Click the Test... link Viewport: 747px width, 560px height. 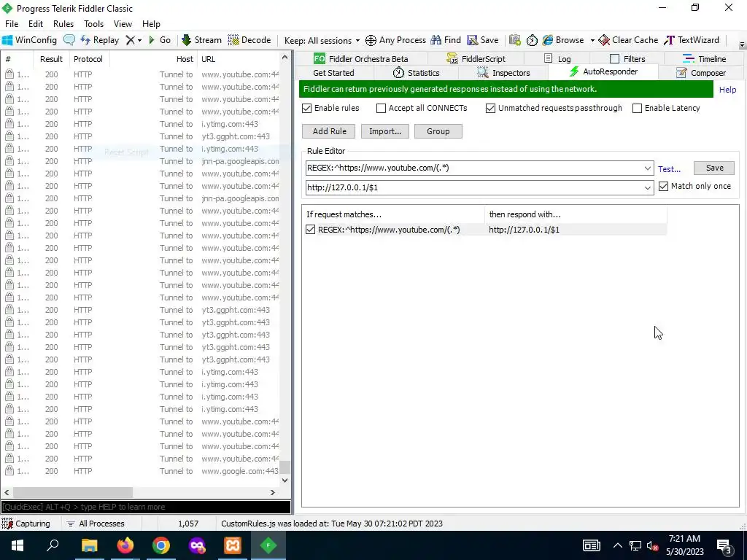click(670, 169)
